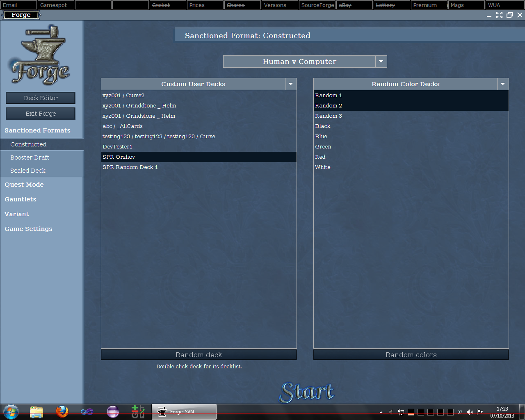Click the volume speaker tray icon
Viewport: 525px width, 420px height.
[x=470, y=412]
